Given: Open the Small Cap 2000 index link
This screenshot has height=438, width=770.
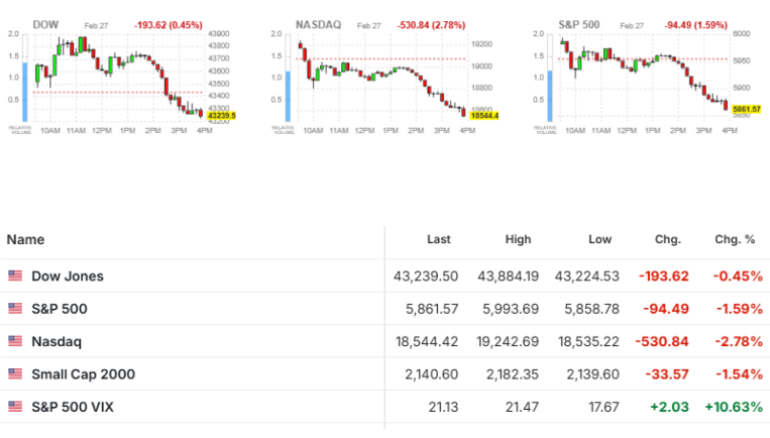Looking at the screenshot, I should (83, 374).
